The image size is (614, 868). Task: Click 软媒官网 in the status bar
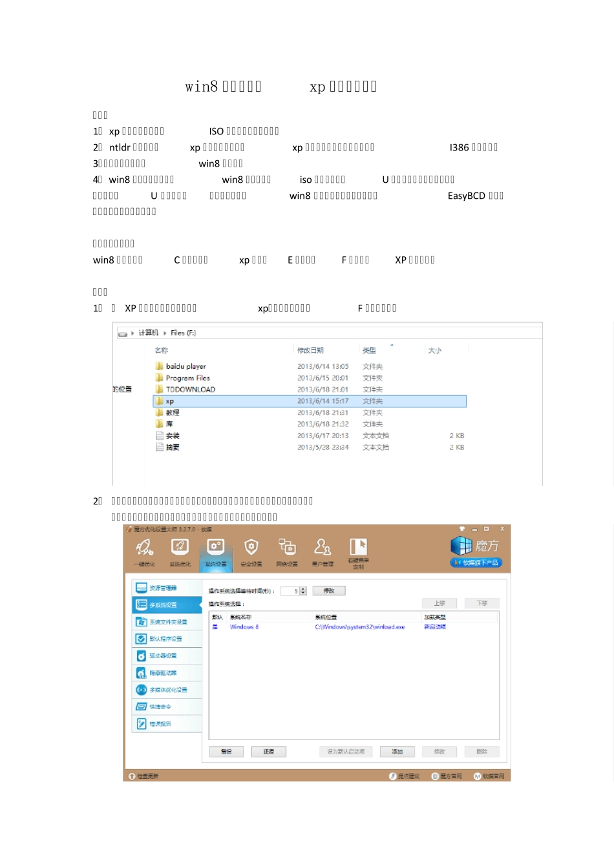click(489, 776)
